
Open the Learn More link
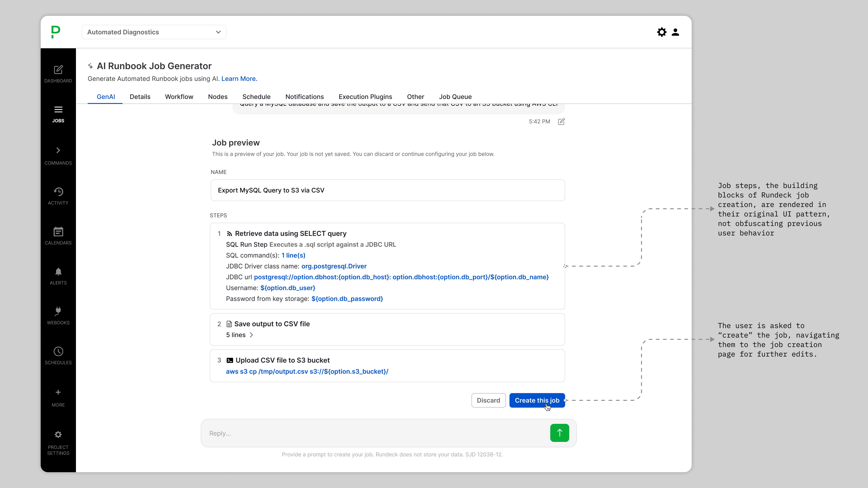tap(239, 78)
